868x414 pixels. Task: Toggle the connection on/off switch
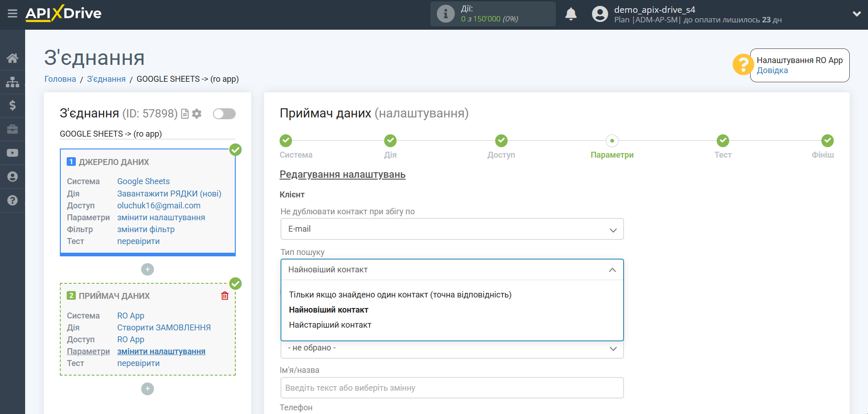(224, 114)
